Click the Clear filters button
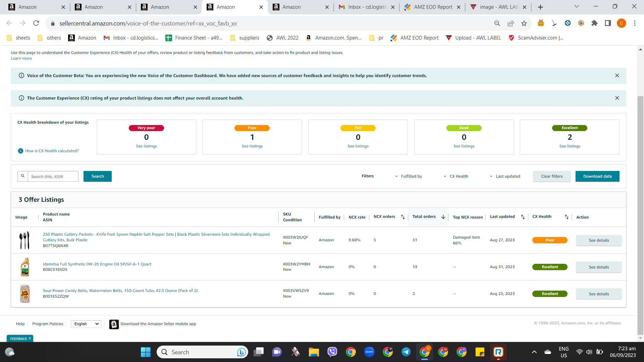The height and width of the screenshot is (362, 644). [552, 176]
